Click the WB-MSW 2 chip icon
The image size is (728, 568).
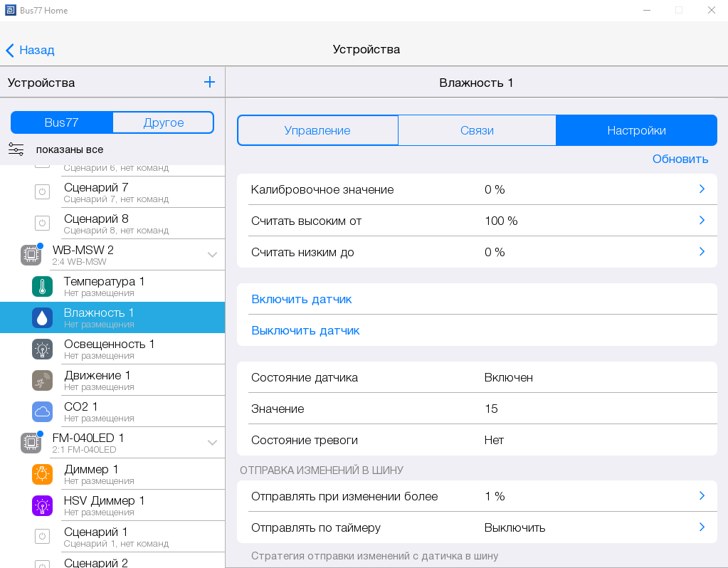(31, 255)
